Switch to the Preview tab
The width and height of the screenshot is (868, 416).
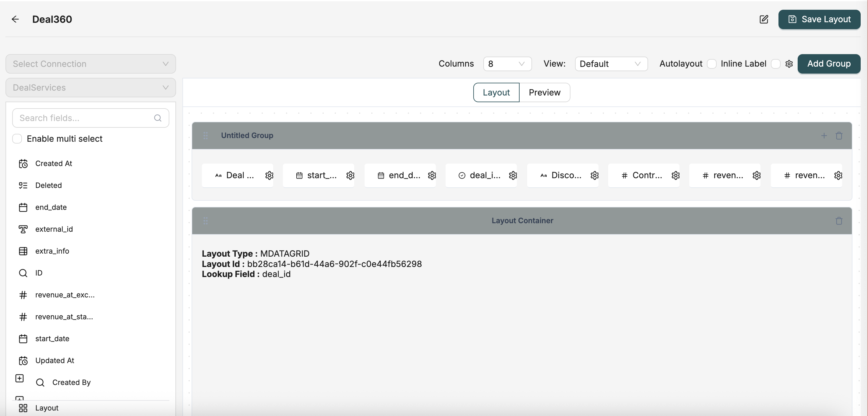[x=544, y=92]
